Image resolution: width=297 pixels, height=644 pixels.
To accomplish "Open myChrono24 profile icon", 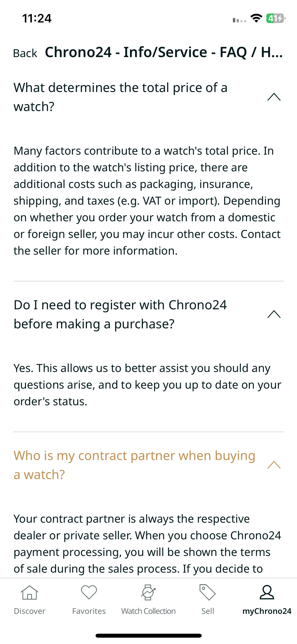I will (267, 592).
